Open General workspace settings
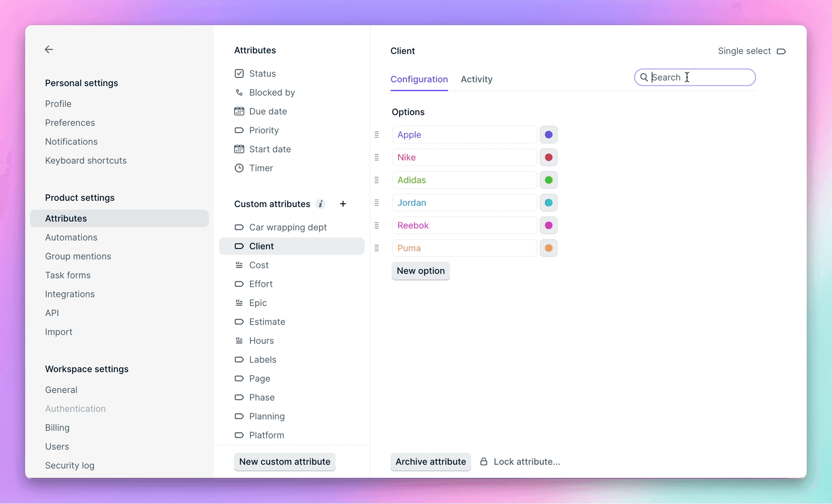The width and height of the screenshot is (832, 504). (x=61, y=390)
